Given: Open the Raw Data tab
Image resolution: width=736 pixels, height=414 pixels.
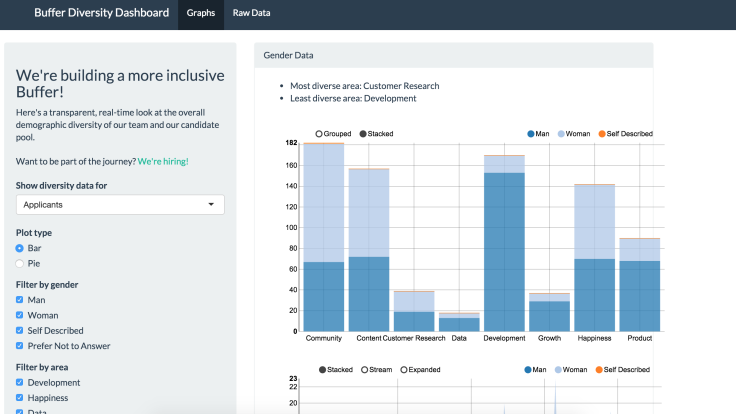Looking at the screenshot, I should tap(251, 13).
